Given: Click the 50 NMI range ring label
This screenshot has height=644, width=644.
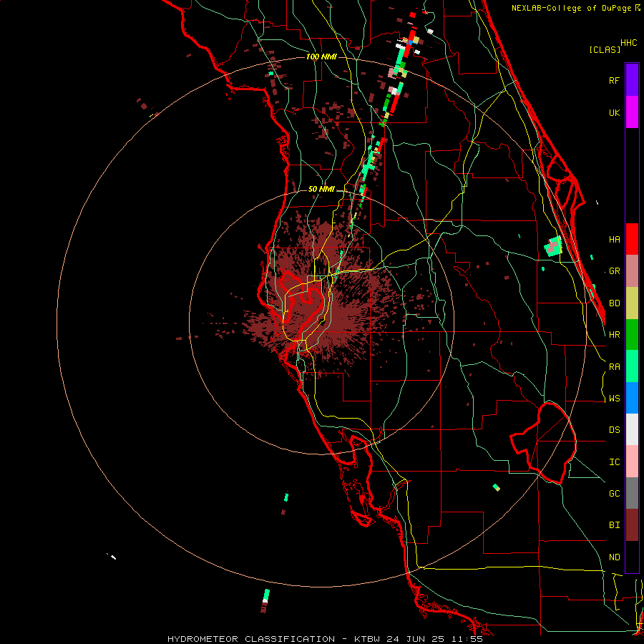Looking at the screenshot, I should pyautogui.click(x=321, y=190).
